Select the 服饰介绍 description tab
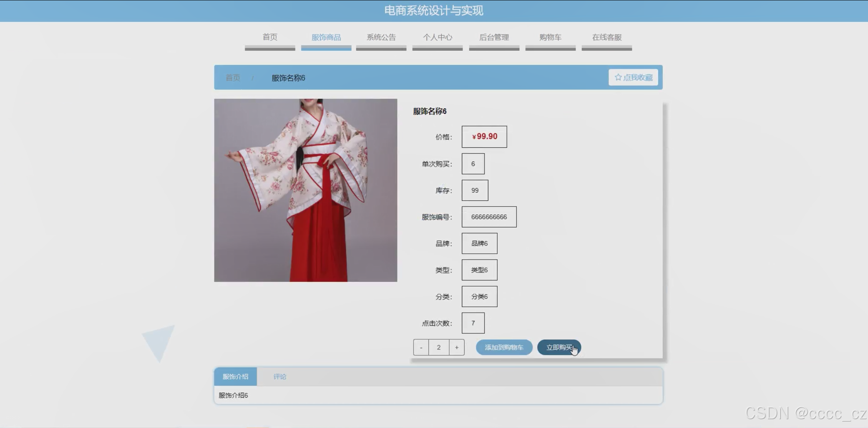Image resolution: width=868 pixels, height=428 pixels. click(x=235, y=376)
